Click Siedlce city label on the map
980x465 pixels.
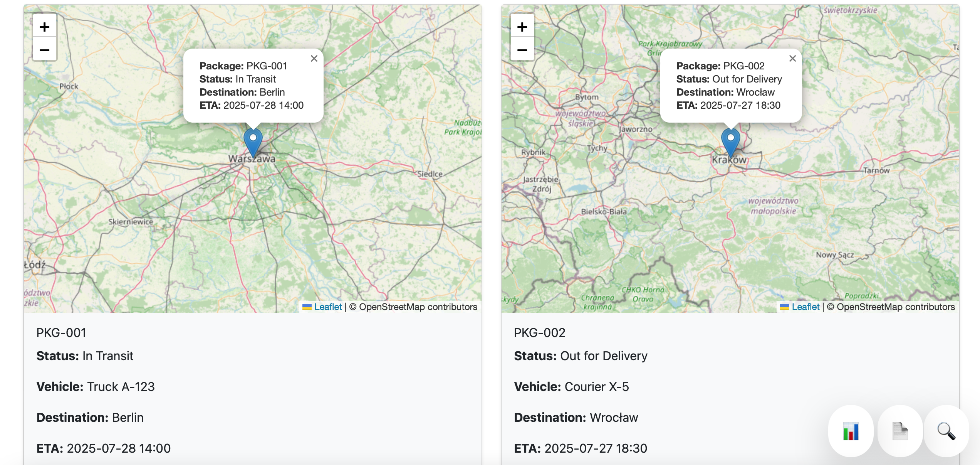[x=430, y=174]
